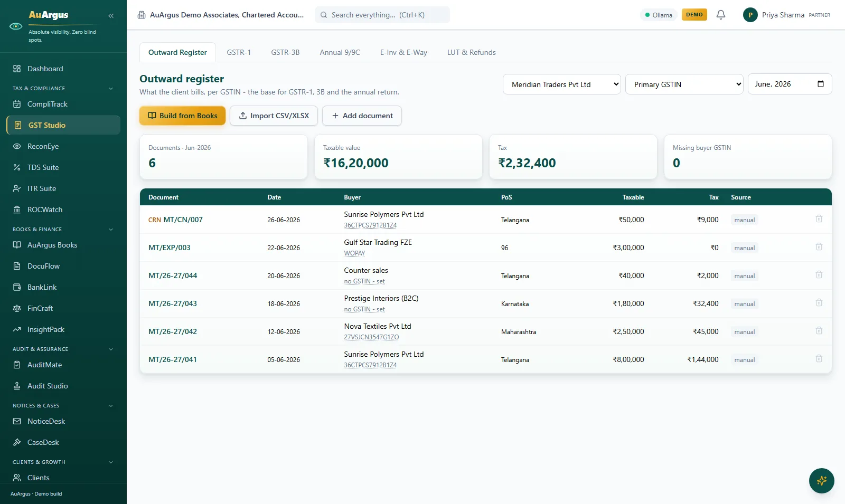Open FinCraft module
The image size is (845, 504).
point(63,308)
